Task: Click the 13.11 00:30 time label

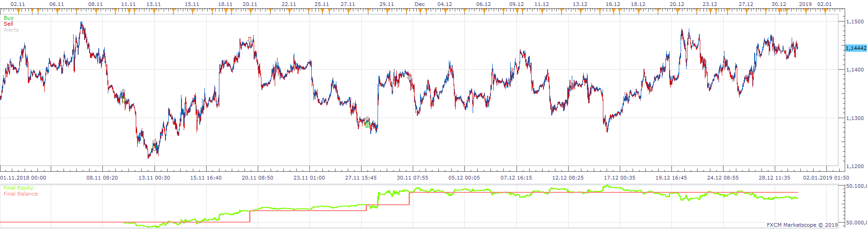Action: 154,178
